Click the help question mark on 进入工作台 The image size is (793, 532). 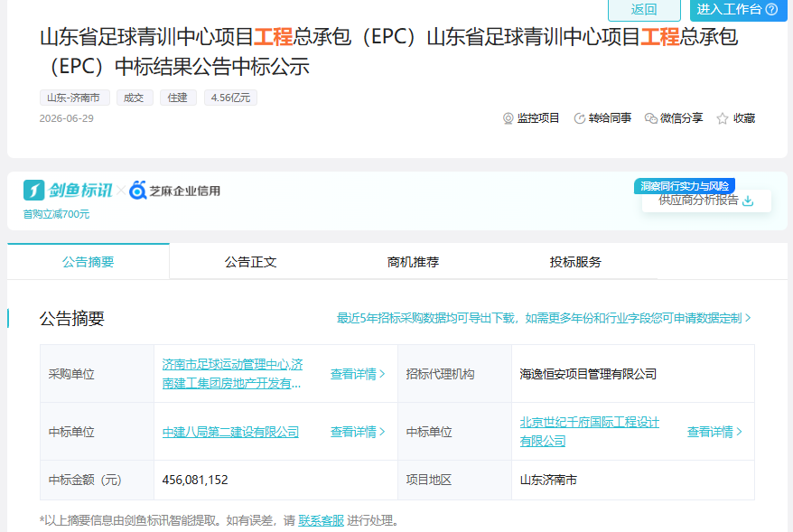pos(771,9)
